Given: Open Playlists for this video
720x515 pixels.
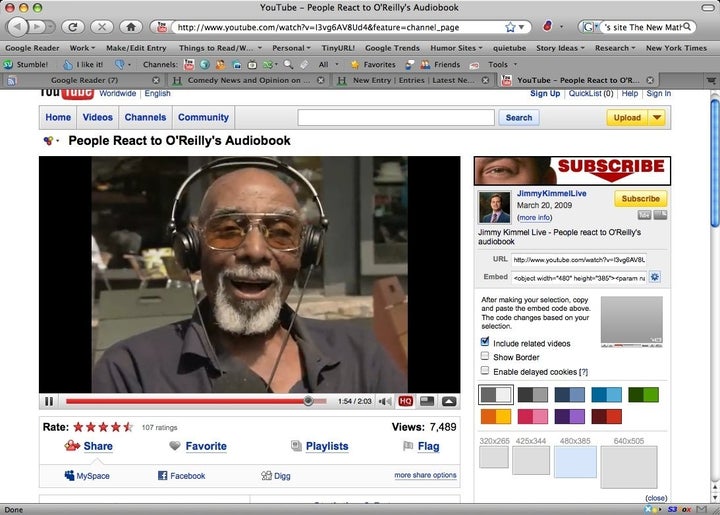Looking at the screenshot, I should click(x=327, y=446).
